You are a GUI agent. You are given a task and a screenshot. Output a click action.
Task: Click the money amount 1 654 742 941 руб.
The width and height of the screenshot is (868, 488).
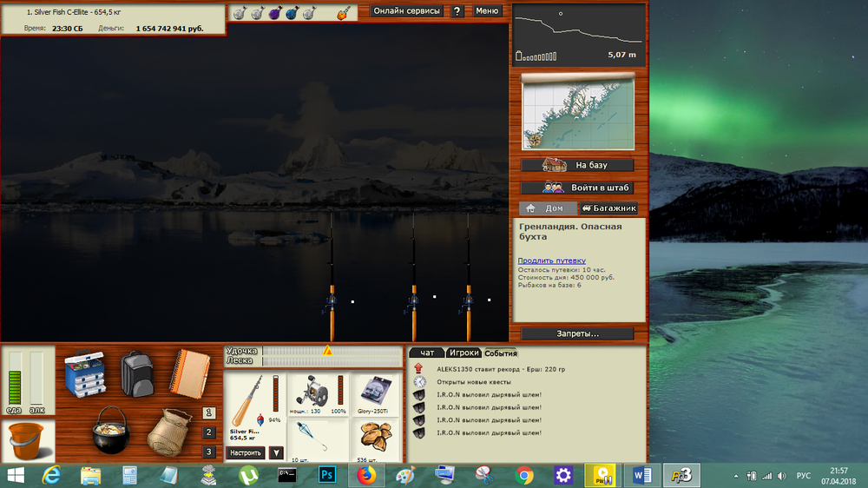coord(169,29)
